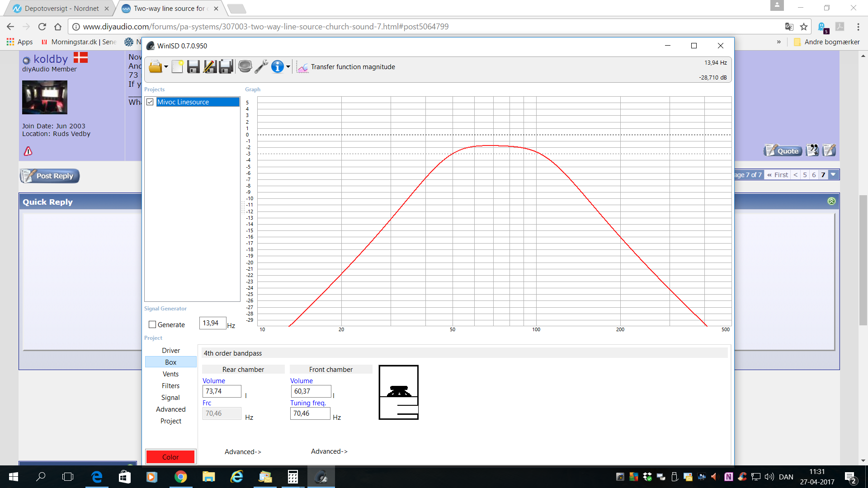868x488 pixels.
Task: Expand hidden bookmarks chevron
Action: point(778,42)
